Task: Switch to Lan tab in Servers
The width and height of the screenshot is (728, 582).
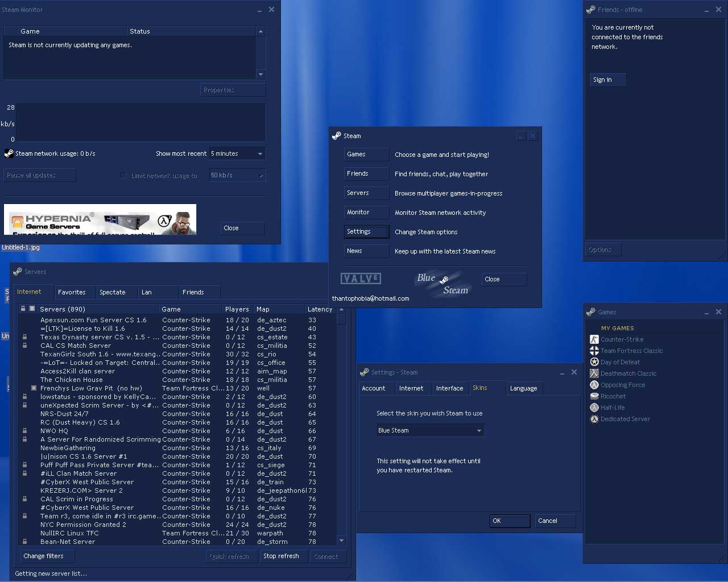Action: (159, 292)
